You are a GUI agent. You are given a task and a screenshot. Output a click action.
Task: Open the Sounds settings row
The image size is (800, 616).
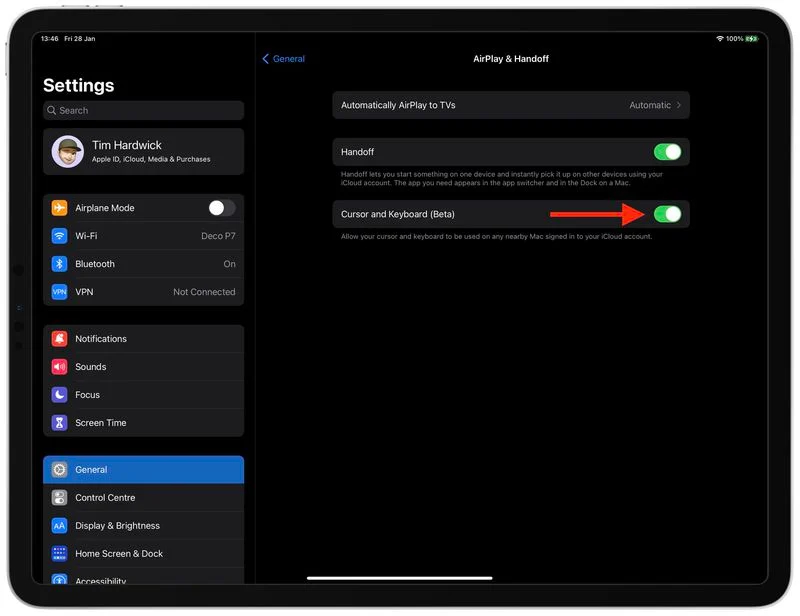(143, 366)
